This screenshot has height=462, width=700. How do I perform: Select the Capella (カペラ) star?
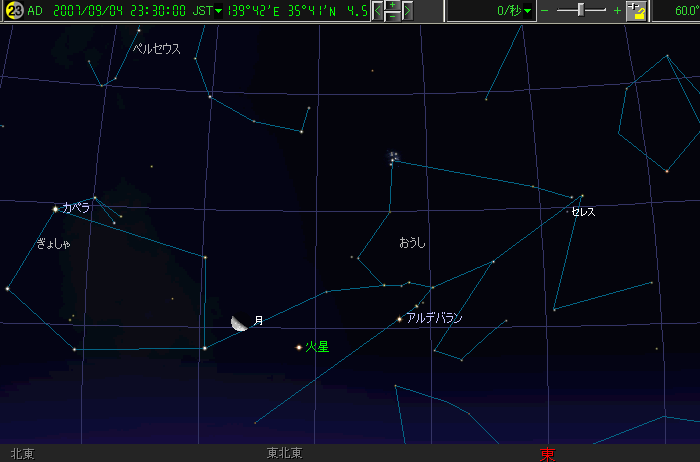pos(55,209)
